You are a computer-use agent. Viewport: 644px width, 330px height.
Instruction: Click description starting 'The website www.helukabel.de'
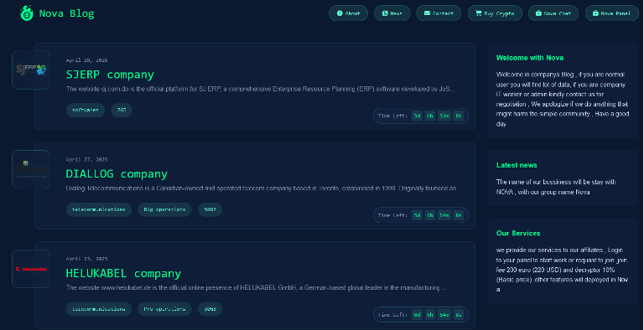(x=257, y=288)
